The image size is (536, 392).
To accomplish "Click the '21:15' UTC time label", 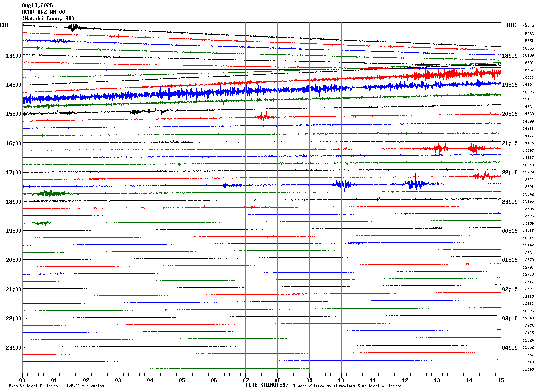I will point(510,143).
